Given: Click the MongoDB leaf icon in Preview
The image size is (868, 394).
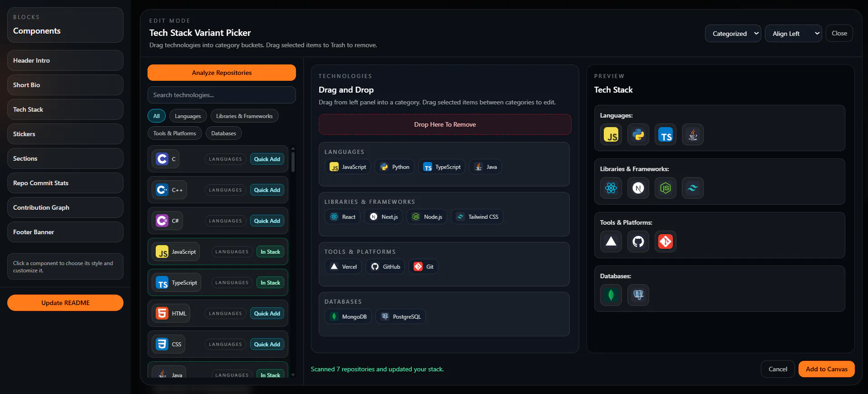Looking at the screenshot, I should pyautogui.click(x=611, y=295).
